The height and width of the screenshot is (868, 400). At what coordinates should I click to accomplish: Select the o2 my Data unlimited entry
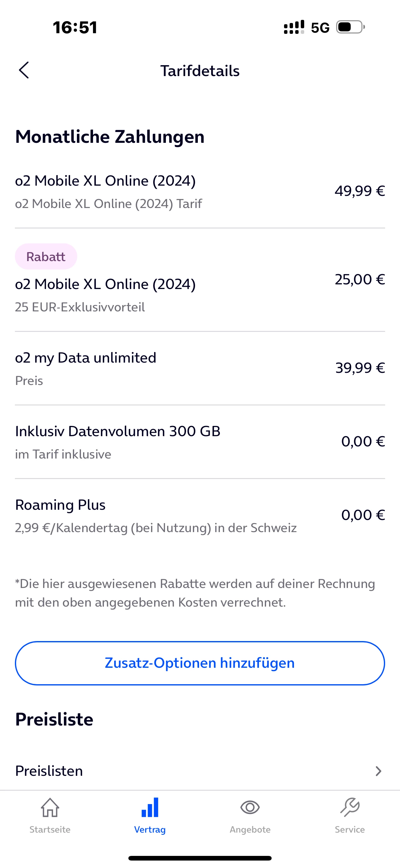point(86,358)
